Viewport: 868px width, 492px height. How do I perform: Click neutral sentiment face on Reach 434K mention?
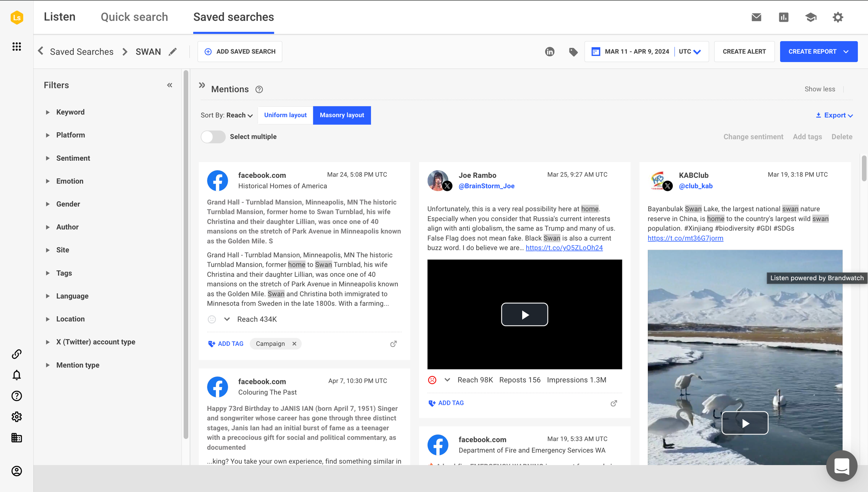tap(212, 319)
